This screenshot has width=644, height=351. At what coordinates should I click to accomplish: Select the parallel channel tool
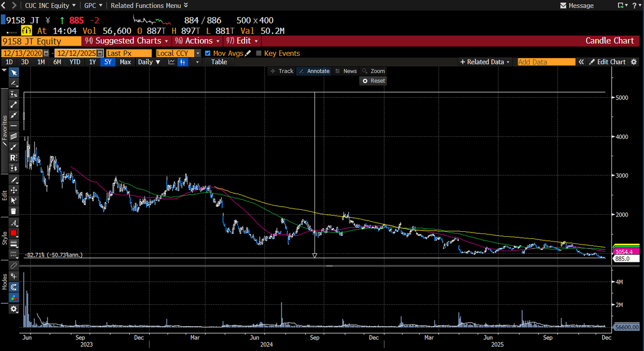(x=13, y=135)
